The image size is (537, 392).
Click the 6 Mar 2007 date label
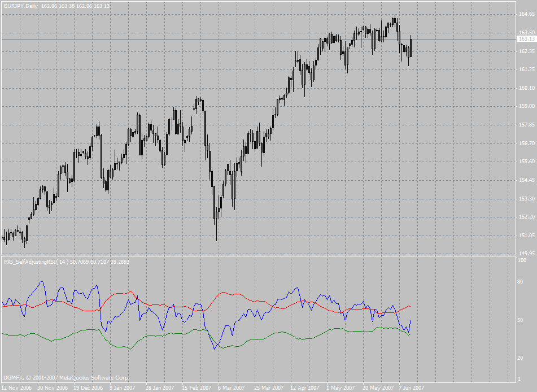coord(232,388)
